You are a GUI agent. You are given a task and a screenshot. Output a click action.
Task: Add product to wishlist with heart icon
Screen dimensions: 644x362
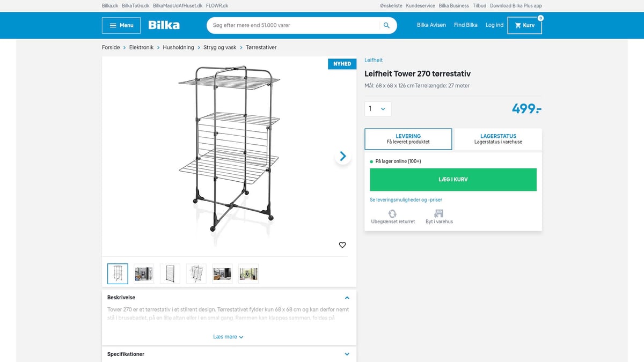click(x=342, y=245)
